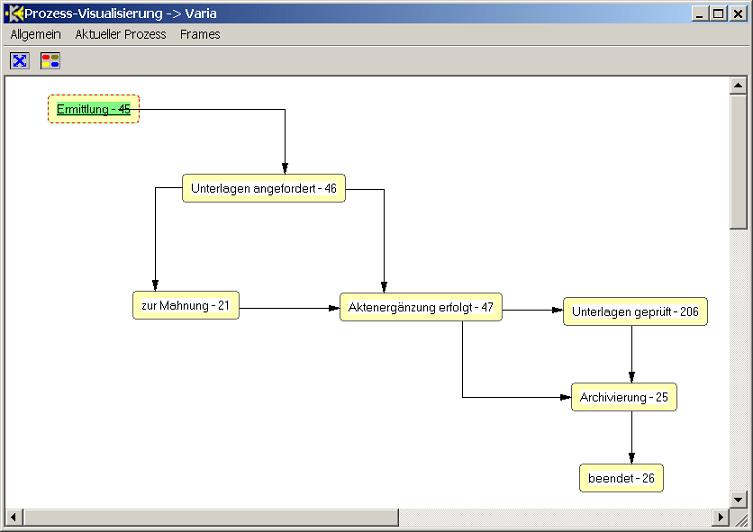The height and width of the screenshot is (532, 753).
Task: Click the vertical scrollbar down arrow
Action: pos(738,500)
